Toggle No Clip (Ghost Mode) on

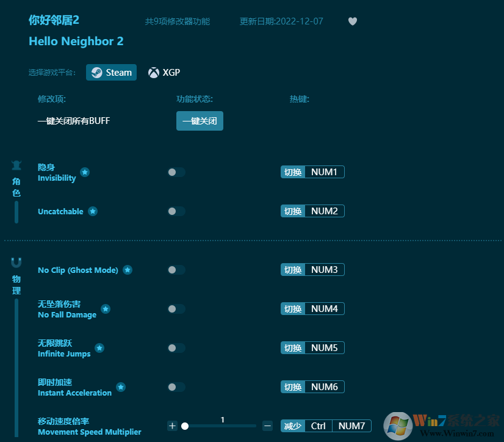click(x=176, y=270)
